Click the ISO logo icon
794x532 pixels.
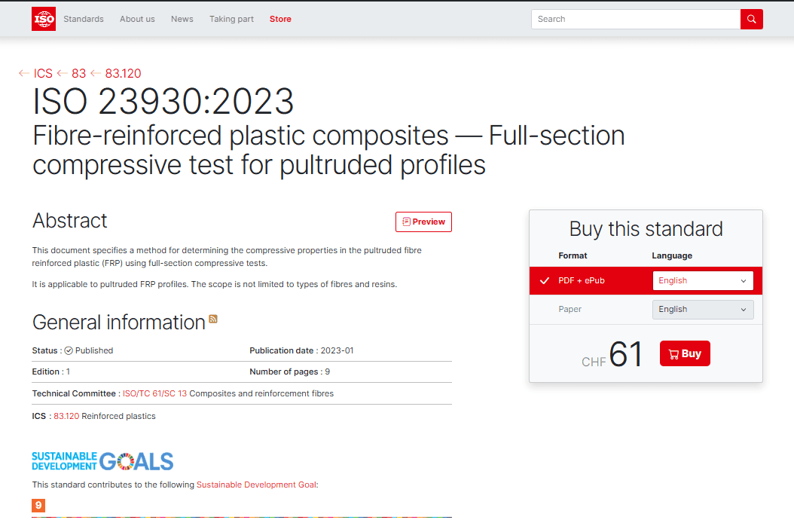click(44, 19)
